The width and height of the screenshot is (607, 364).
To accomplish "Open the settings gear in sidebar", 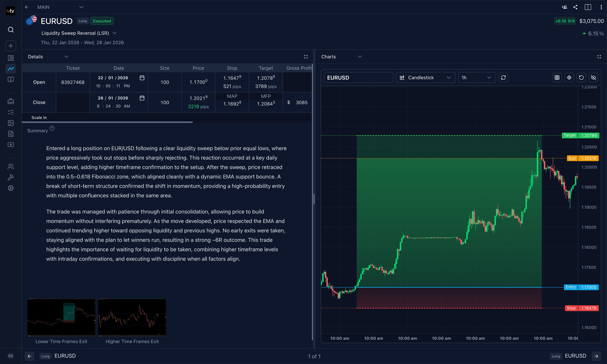I will point(11,188).
